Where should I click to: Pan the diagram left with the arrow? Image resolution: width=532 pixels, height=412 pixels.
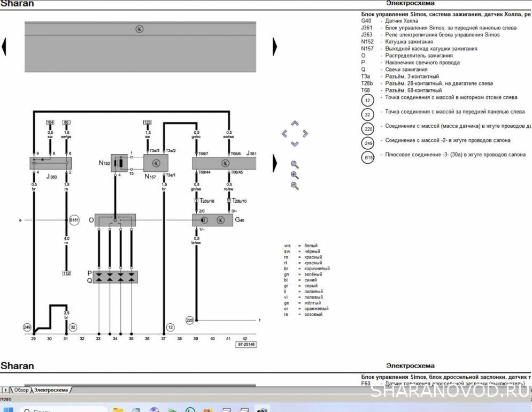click(284, 134)
